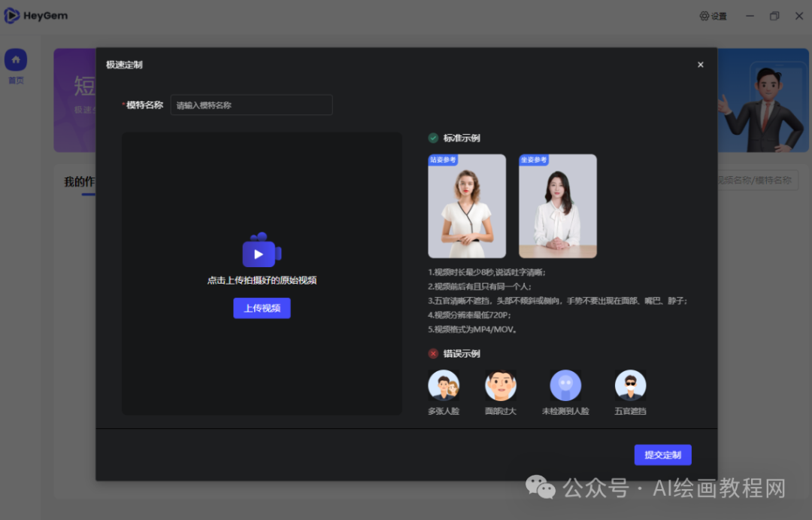
Task: Click the video camera upload icon
Action: click(262, 252)
